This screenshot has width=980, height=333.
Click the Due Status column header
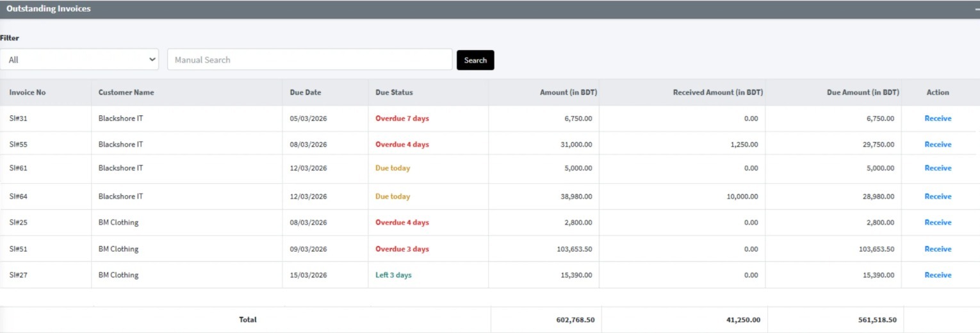click(394, 92)
